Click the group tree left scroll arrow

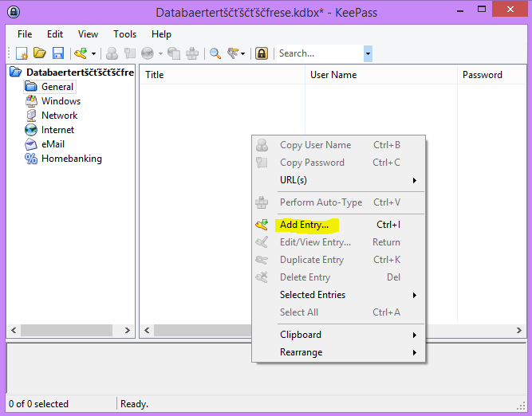pos(14,330)
